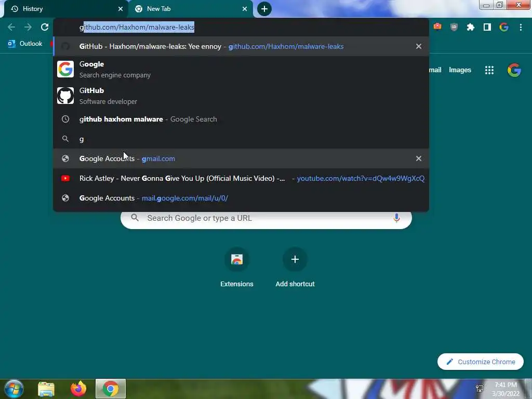Image resolution: width=532 pixels, height=399 pixels.
Task: Select GitHub Haxhom/malware-leaks suggestion
Action: click(x=241, y=46)
